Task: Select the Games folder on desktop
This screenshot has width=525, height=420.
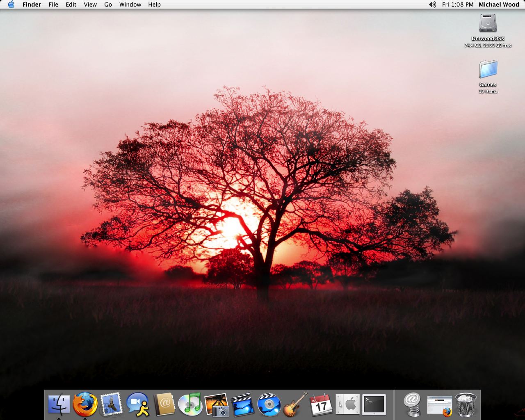Action: click(488, 70)
